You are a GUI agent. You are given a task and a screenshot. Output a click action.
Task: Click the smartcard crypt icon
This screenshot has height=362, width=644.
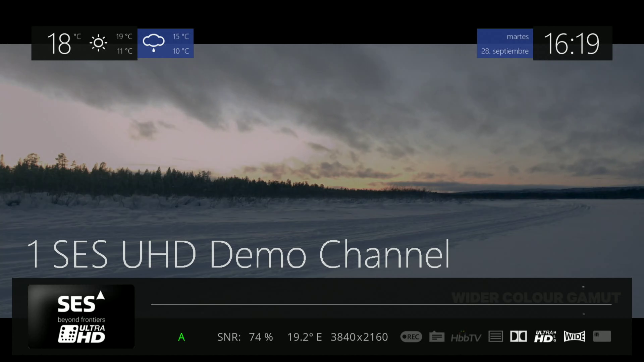(x=602, y=336)
